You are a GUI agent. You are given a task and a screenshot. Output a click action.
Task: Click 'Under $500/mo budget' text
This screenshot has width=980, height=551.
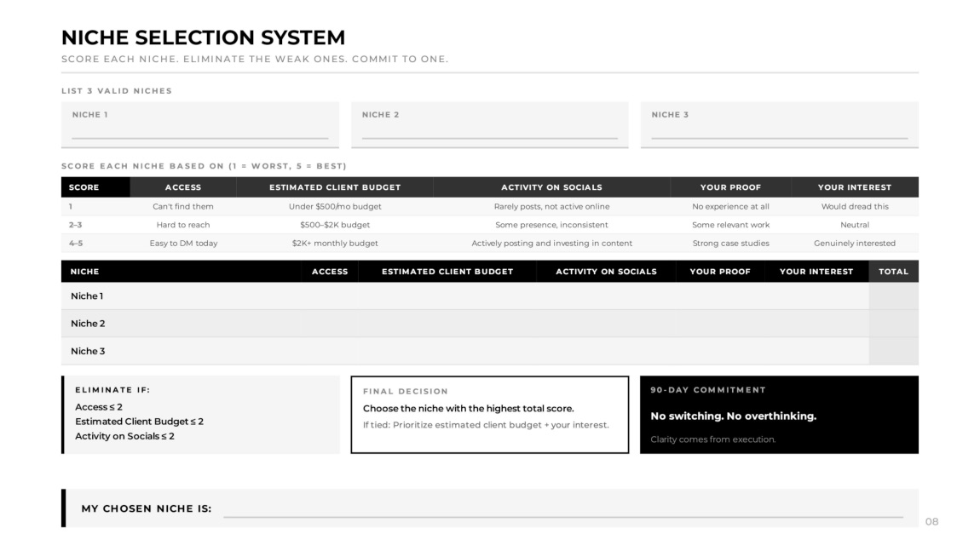(x=335, y=206)
